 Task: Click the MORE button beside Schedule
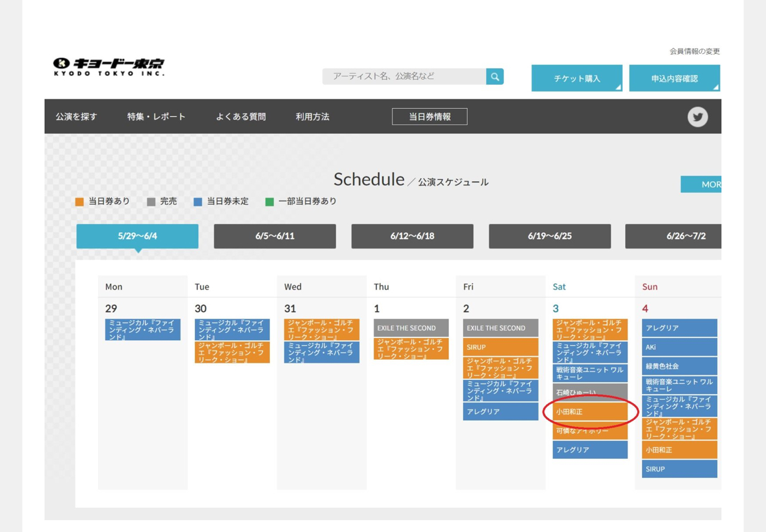click(x=701, y=185)
